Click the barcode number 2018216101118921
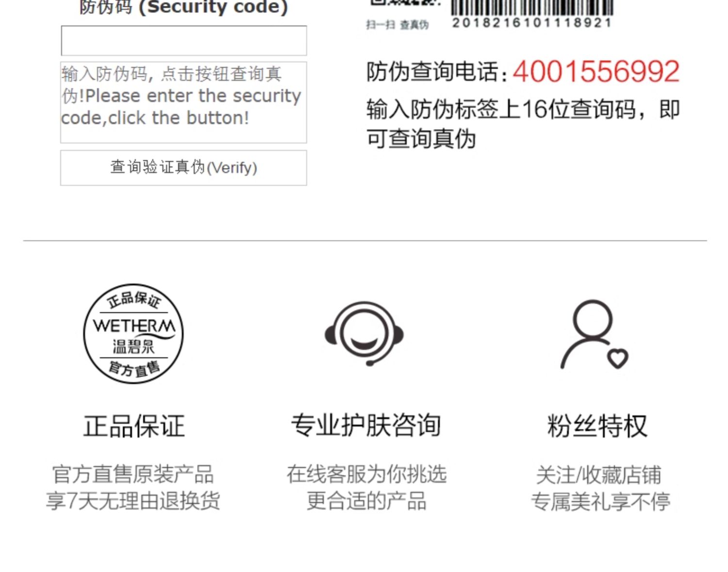Screen dimensions: 728x572 coord(532,23)
